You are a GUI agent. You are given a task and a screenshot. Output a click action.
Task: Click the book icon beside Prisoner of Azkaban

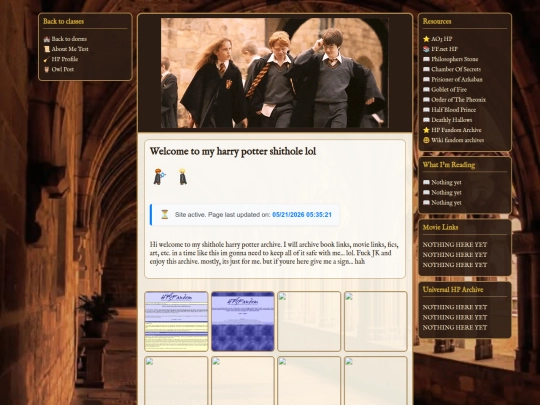tap(426, 80)
